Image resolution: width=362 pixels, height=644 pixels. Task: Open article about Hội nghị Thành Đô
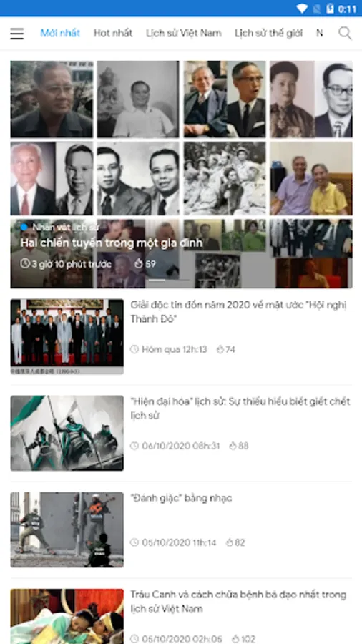238,312
